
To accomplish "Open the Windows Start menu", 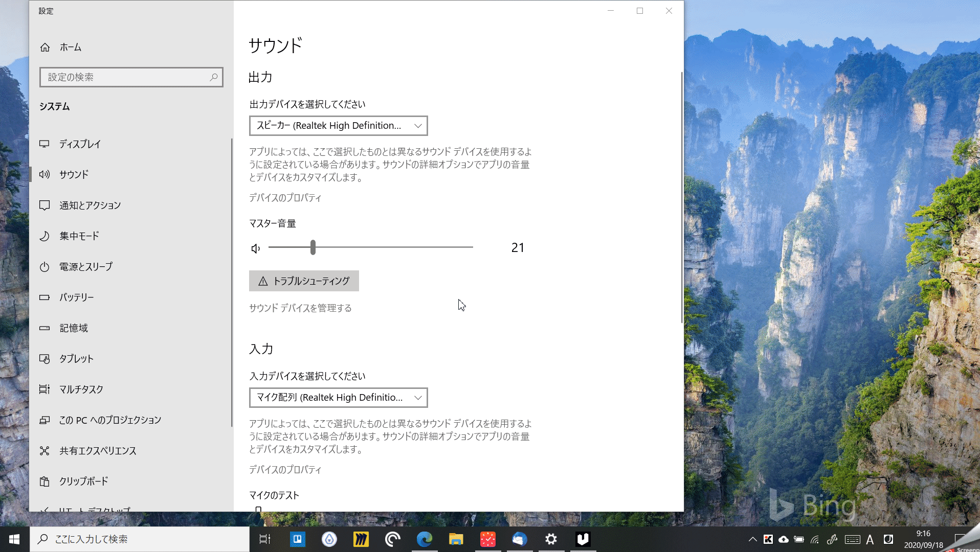I will pos(14,539).
